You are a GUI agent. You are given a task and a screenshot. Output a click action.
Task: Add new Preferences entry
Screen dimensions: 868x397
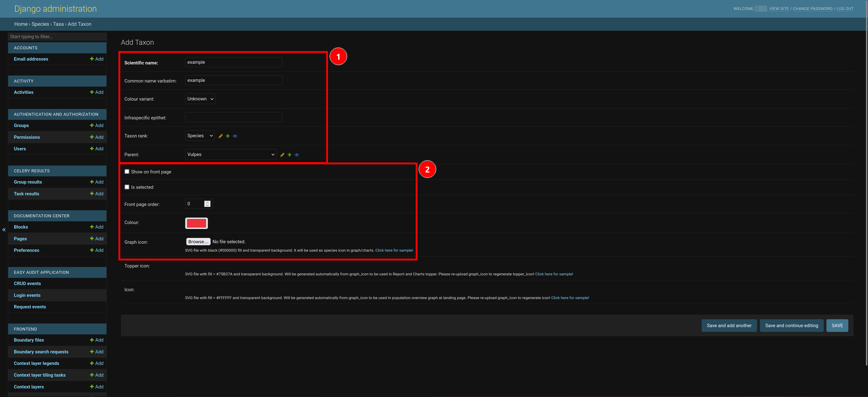97,250
